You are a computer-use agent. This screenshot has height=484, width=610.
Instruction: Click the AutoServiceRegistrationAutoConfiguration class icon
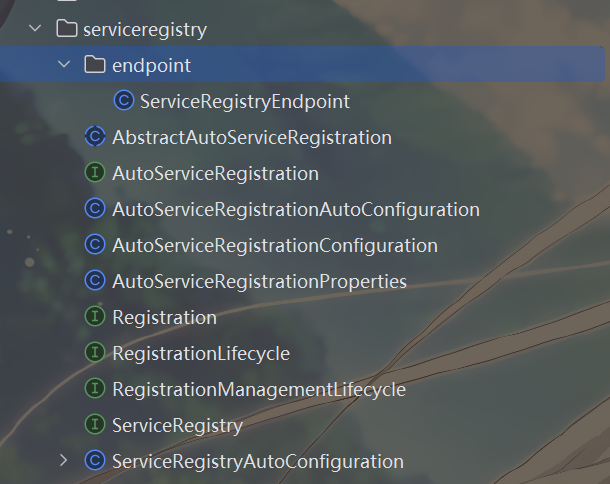(x=95, y=209)
